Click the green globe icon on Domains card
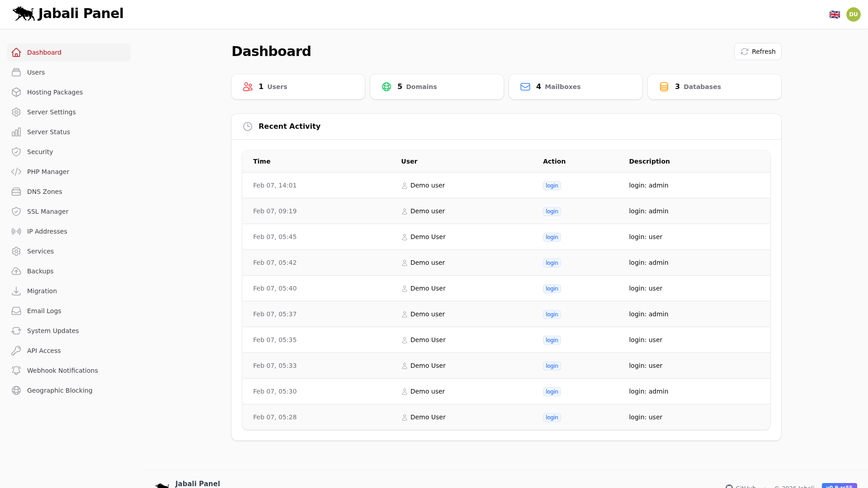Image resolution: width=868 pixels, height=488 pixels. click(x=387, y=86)
